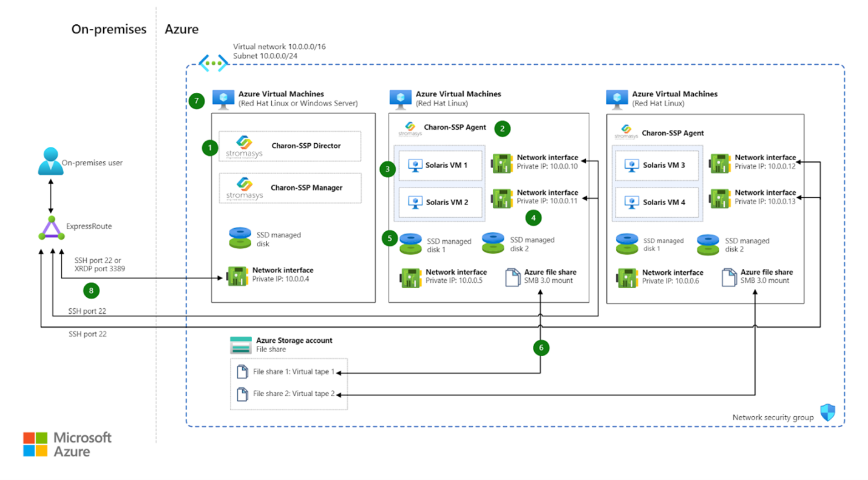Viewport: 868px width, 480px height.
Task: Click the network interface card icon for 10.0.0.6
Action: 627,277
